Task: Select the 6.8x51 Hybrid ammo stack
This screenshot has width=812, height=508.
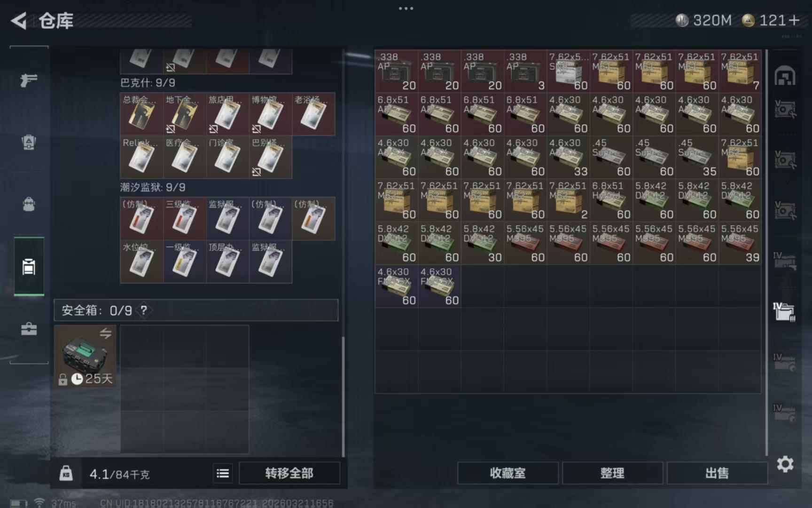Action: click(x=611, y=200)
